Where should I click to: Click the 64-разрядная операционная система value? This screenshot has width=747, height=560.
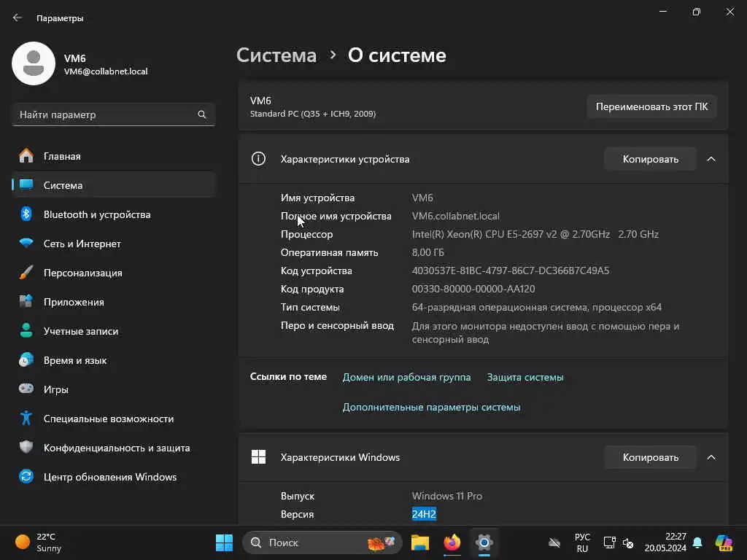(536, 307)
